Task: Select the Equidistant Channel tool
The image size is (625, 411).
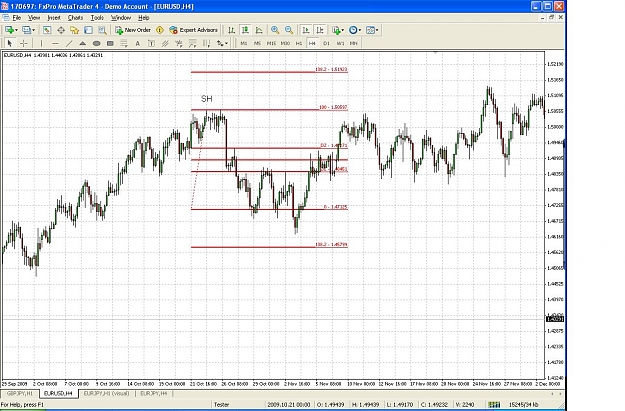Action: 165,43
